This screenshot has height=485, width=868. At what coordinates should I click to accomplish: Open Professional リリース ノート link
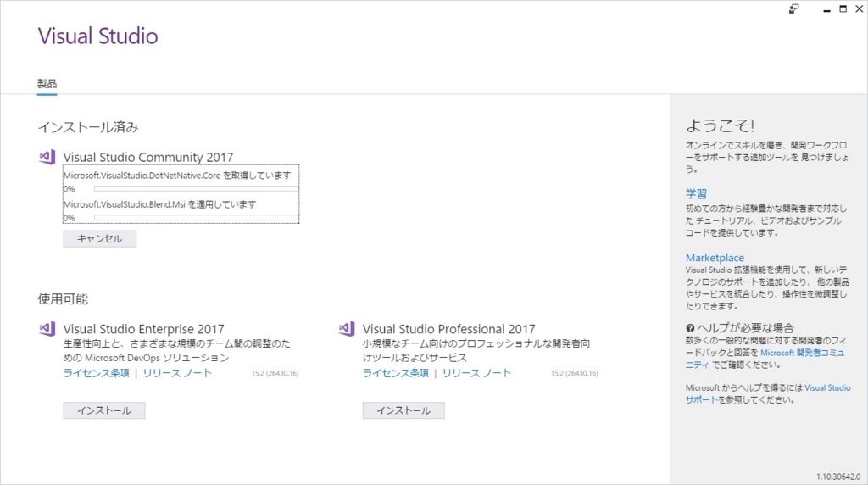(x=476, y=373)
